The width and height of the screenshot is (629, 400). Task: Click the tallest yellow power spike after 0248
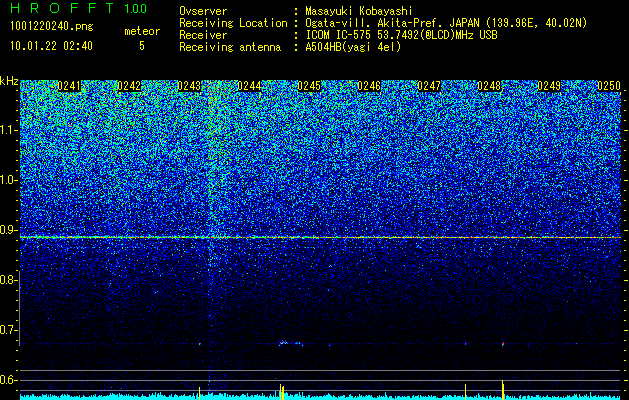[x=503, y=390]
